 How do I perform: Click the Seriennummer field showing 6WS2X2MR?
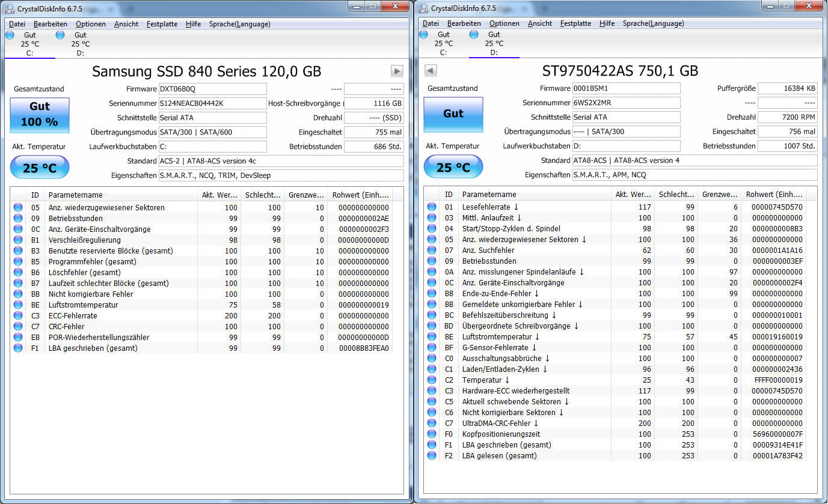pyautogui.click(x=626, y=103)
